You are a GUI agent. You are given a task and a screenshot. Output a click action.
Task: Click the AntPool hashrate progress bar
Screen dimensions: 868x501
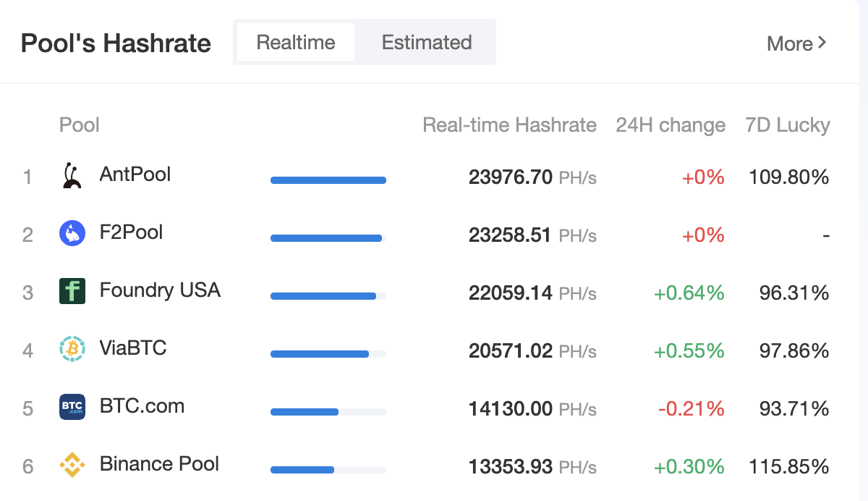click(328, 180)
